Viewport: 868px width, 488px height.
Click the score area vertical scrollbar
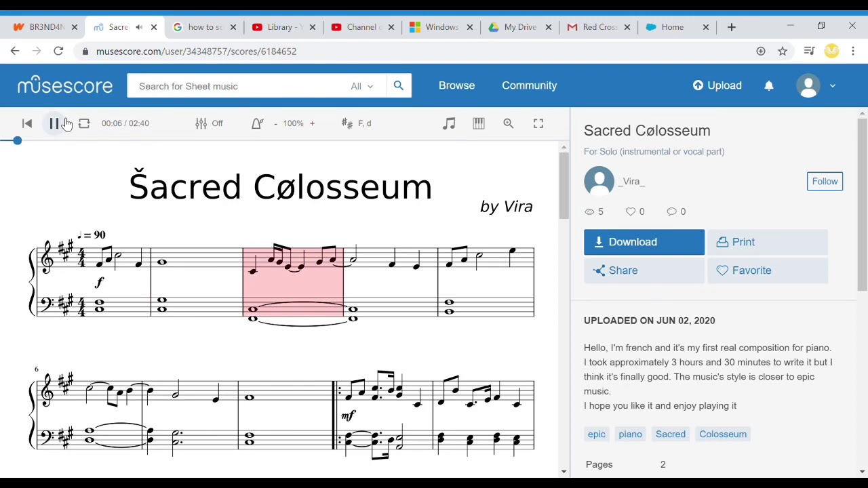564,185
